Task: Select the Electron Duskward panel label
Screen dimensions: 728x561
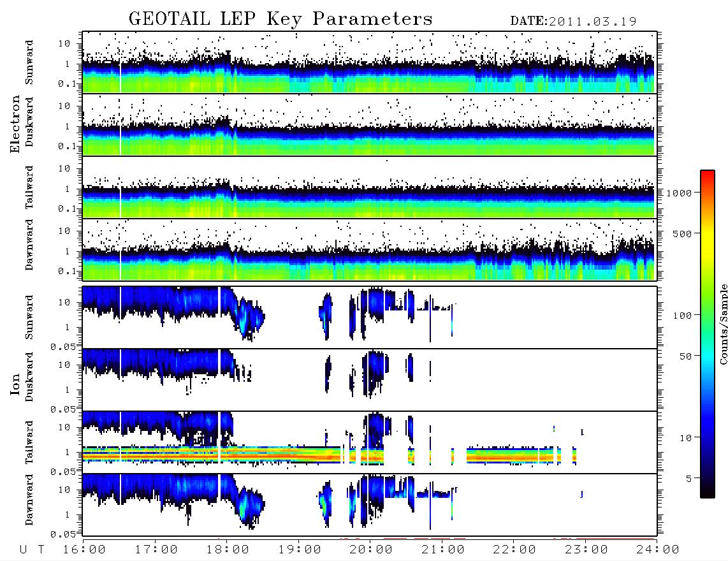Action: pyautogui.click(x=29, y=122)
